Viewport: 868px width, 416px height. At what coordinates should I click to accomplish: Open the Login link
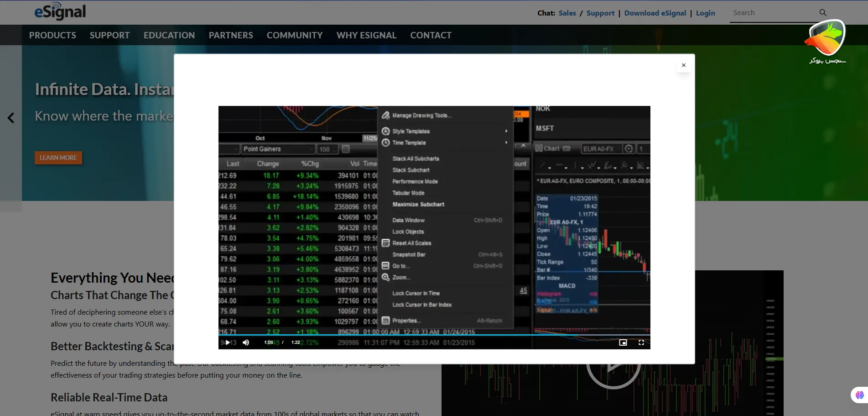pos(705,13)
